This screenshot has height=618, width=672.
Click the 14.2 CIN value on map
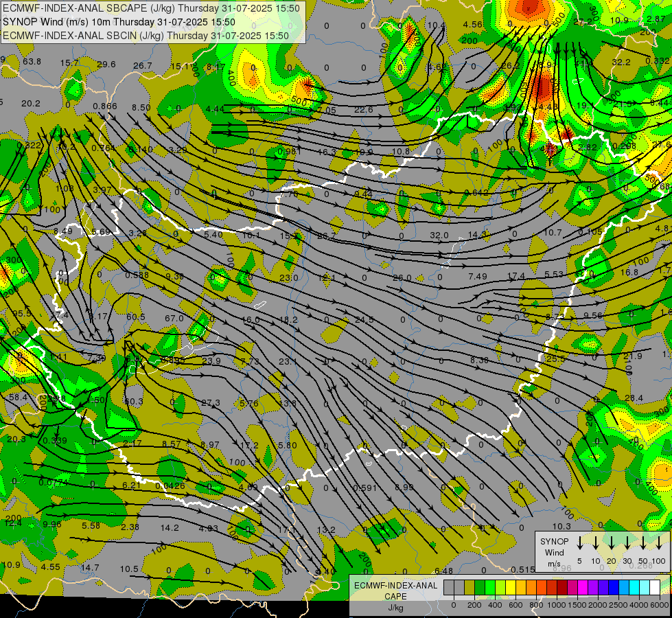pyautogui.click(x=170, y=527)
